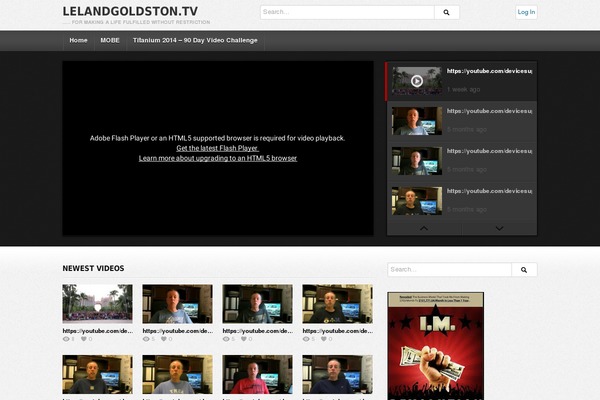The image size is (600, 400).
Task: Click the Log In button
Action: click(526, 12)
